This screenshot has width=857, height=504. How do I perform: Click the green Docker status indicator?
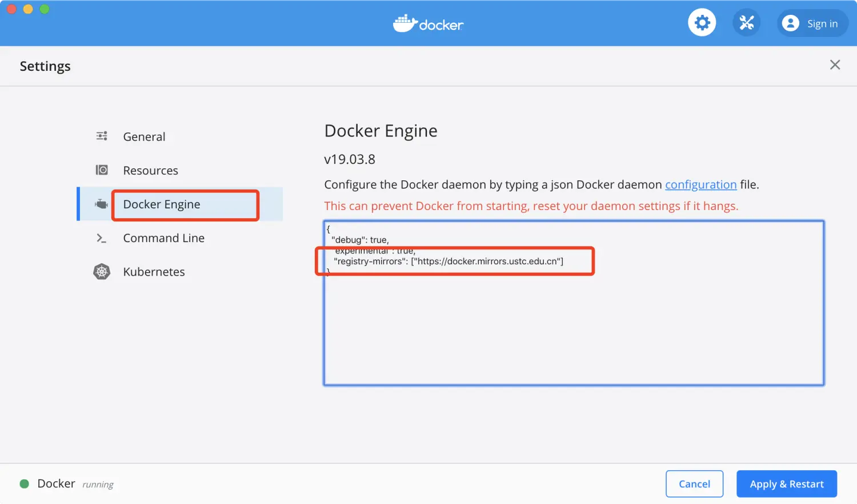pyautogui.click(x=25, y=484)
